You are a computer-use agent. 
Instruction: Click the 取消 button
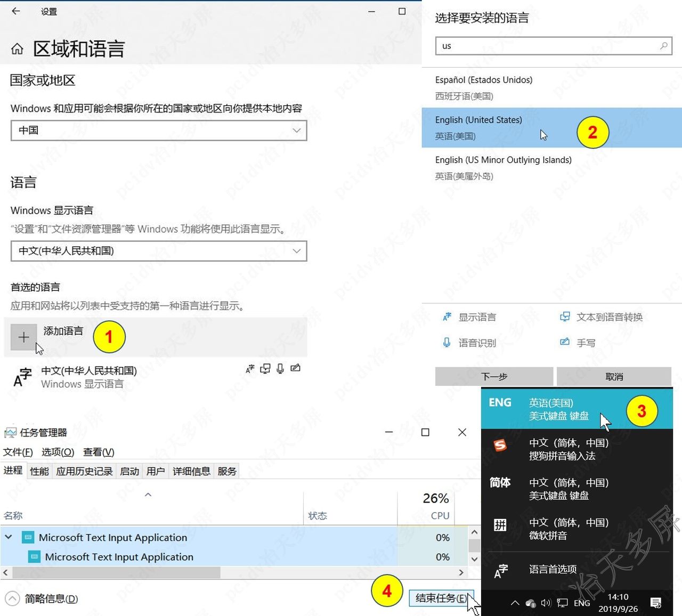tap(614, 377)
